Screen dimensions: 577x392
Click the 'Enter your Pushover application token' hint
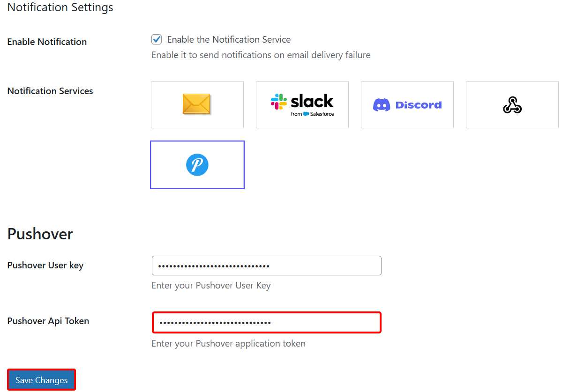(228, 344)
